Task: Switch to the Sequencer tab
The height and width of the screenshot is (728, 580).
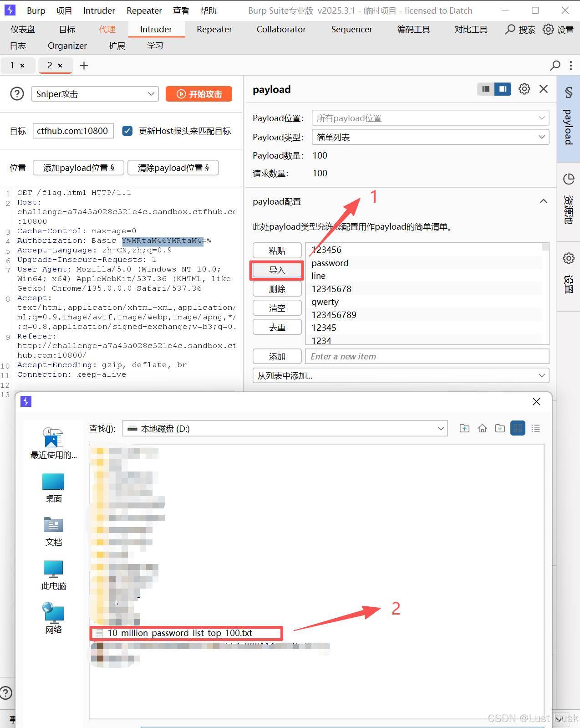Action: coord(351,30)
